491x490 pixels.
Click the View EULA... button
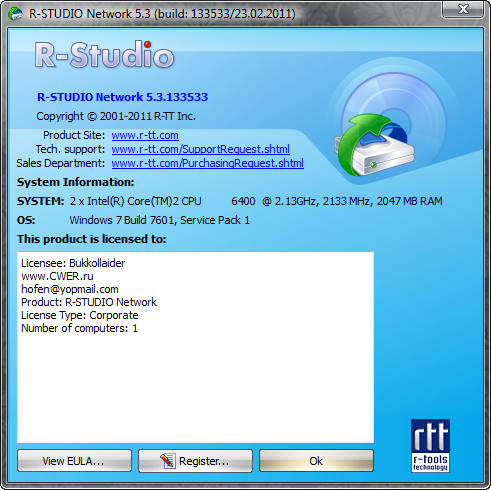(74, 461)
